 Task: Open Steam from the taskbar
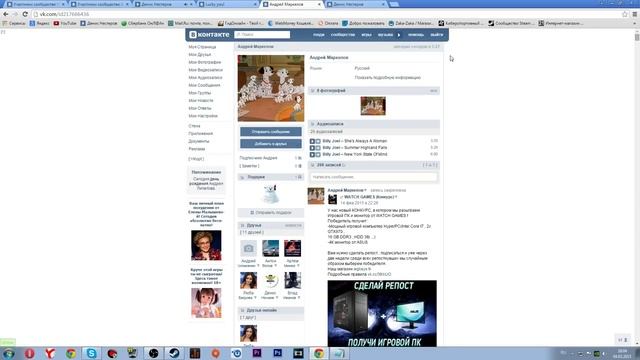point(174,353)
